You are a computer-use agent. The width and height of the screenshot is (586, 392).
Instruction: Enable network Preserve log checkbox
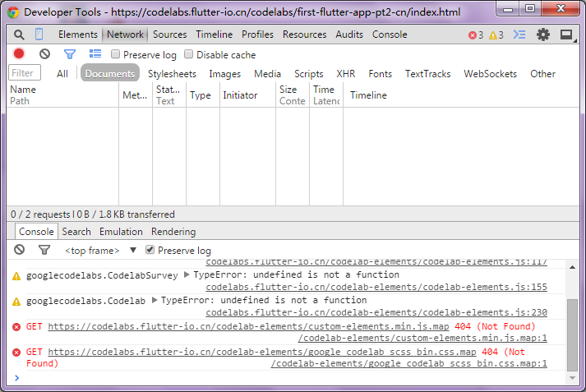click(115, 54)
